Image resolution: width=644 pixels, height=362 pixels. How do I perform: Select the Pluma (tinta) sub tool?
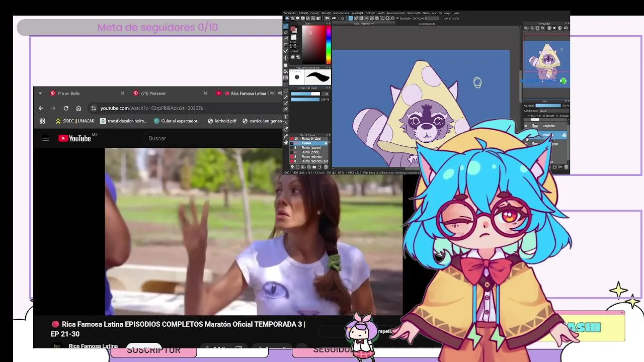(x=308, y=152)
